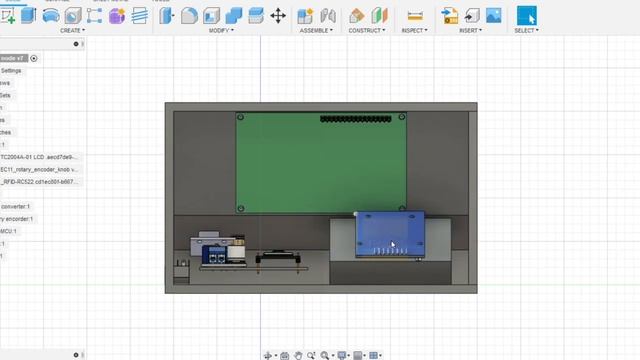
Task: Click the browser panel options dot
Action: tap(76, 44)
